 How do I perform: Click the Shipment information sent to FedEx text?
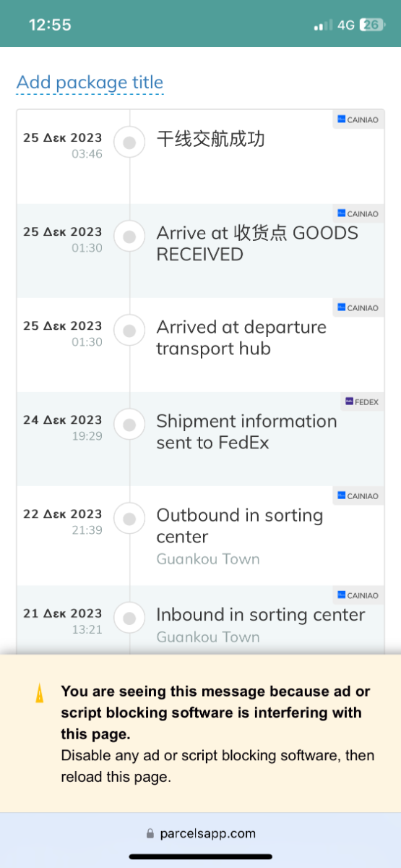tap(246, 432)
